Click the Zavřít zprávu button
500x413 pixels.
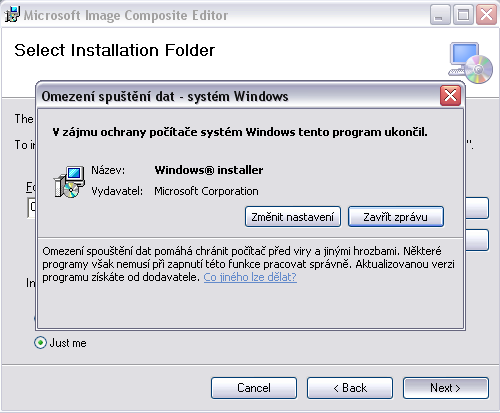[396, 217]
